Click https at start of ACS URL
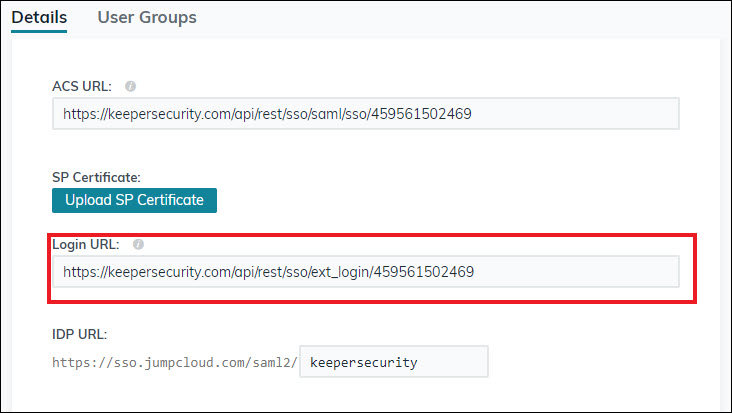732x413 pixels. (x=79, y=114)
